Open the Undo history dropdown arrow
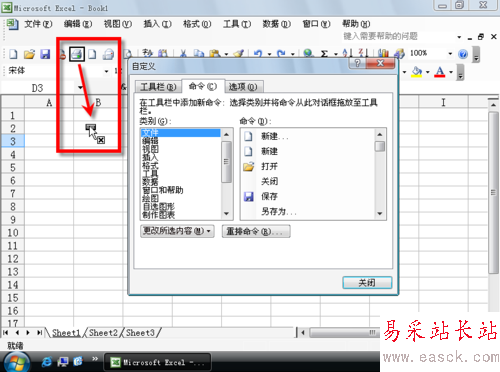This screenshot has height=372, width=500. point(269,54)
